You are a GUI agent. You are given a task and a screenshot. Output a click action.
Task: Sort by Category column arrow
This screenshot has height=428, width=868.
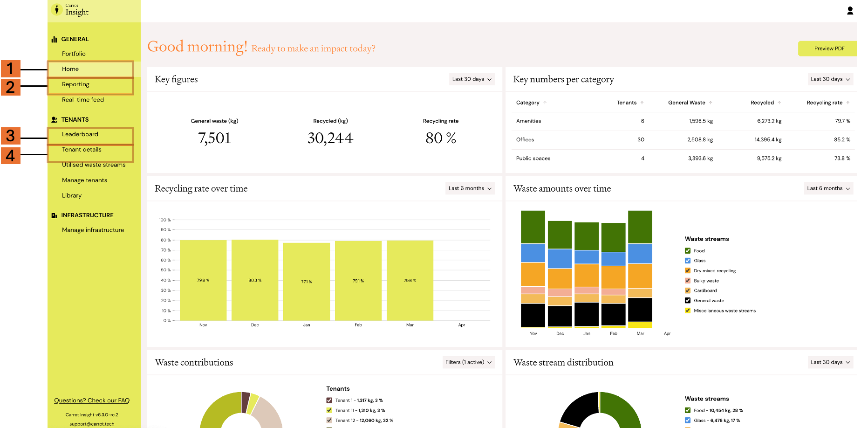[545, 103]
